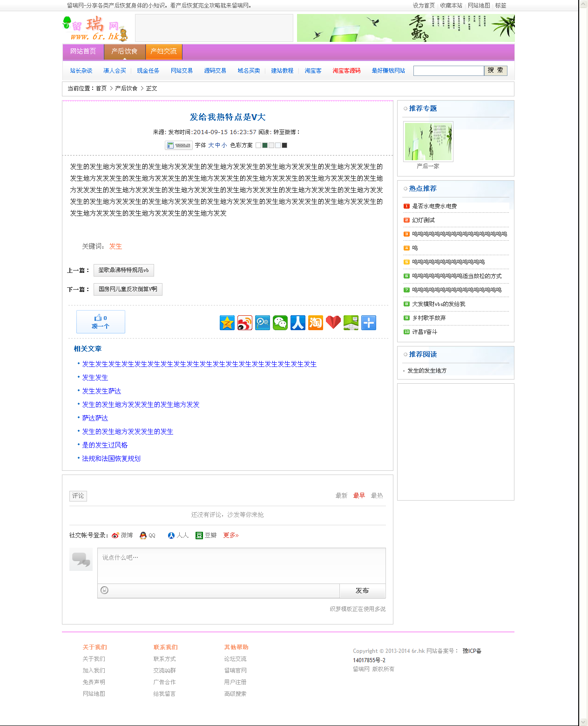Viewport: 588px width, 726px height.
Task: Expand 更多» social login options
Action: (230, 536)
